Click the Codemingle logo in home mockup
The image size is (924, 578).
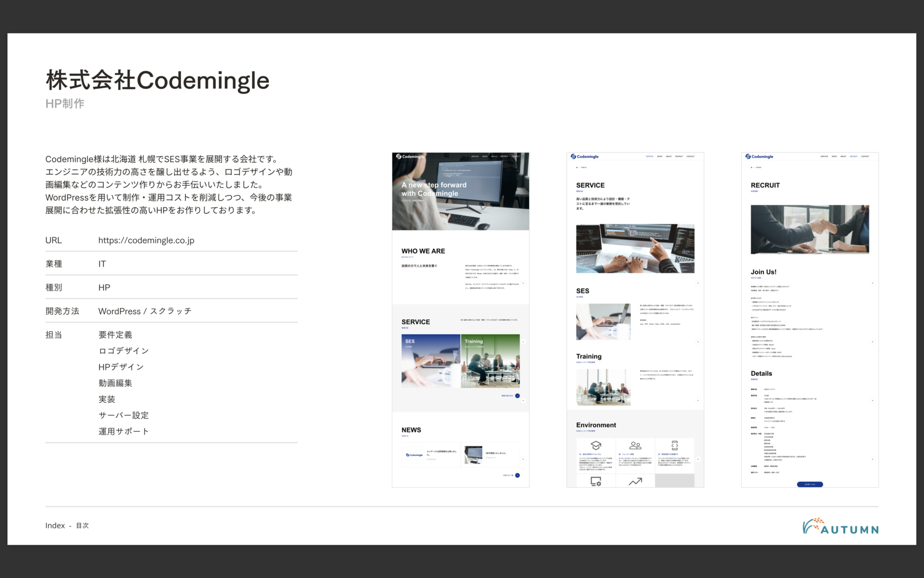click(x=410, y=157)
